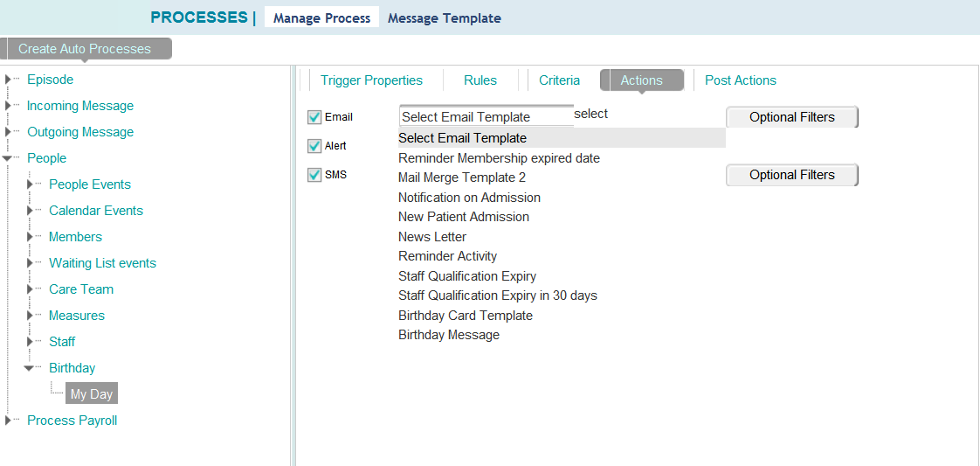Viewport: 980px width, 466px height.
Task: Uncheck the Email action checkbox
Action: coord(314,117)
